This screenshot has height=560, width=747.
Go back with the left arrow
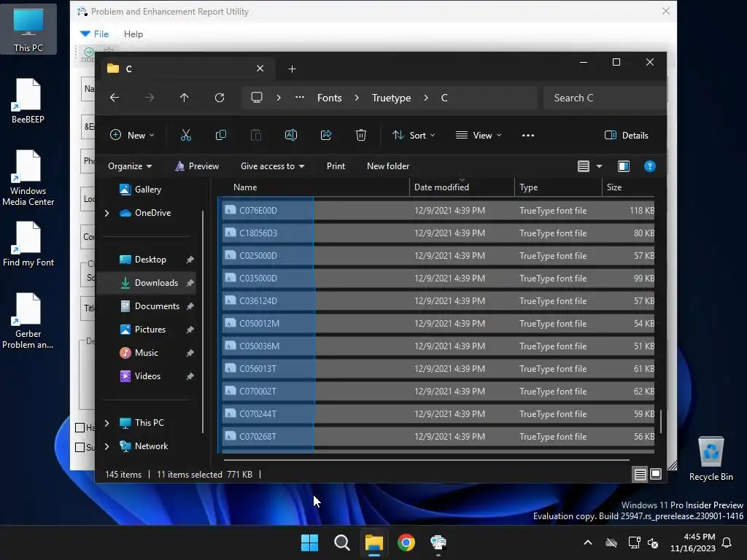coord(115,98)
